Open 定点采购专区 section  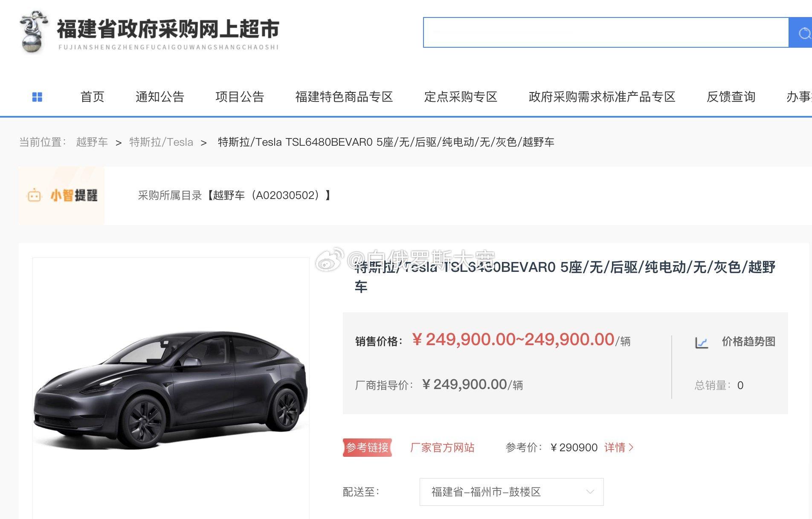pyautogui.click(x=461, y=97)
